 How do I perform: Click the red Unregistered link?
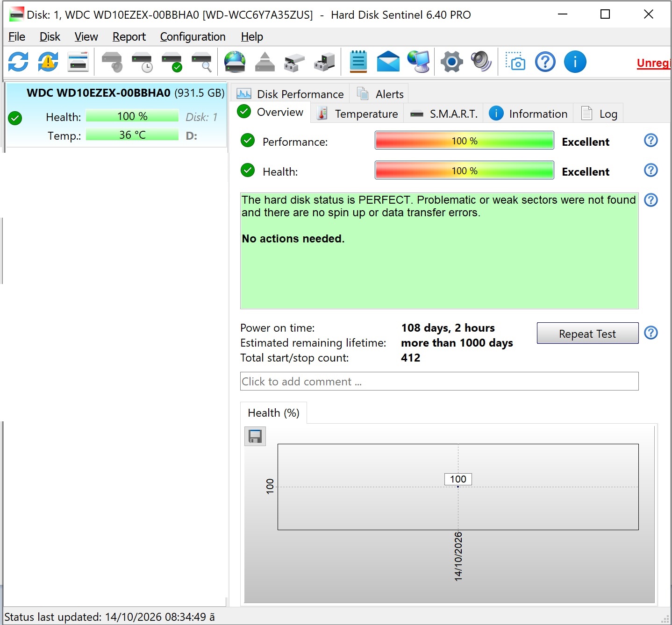(x=654, y=63)
